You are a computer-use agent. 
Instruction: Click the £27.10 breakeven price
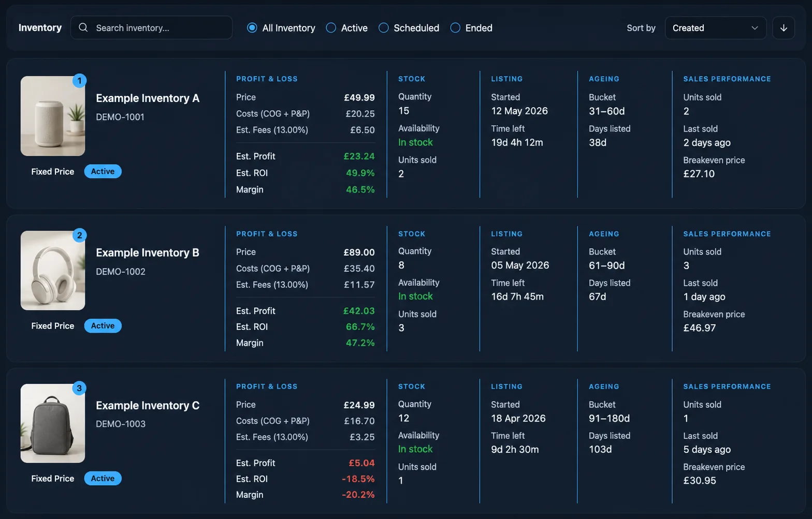(699, 174)
